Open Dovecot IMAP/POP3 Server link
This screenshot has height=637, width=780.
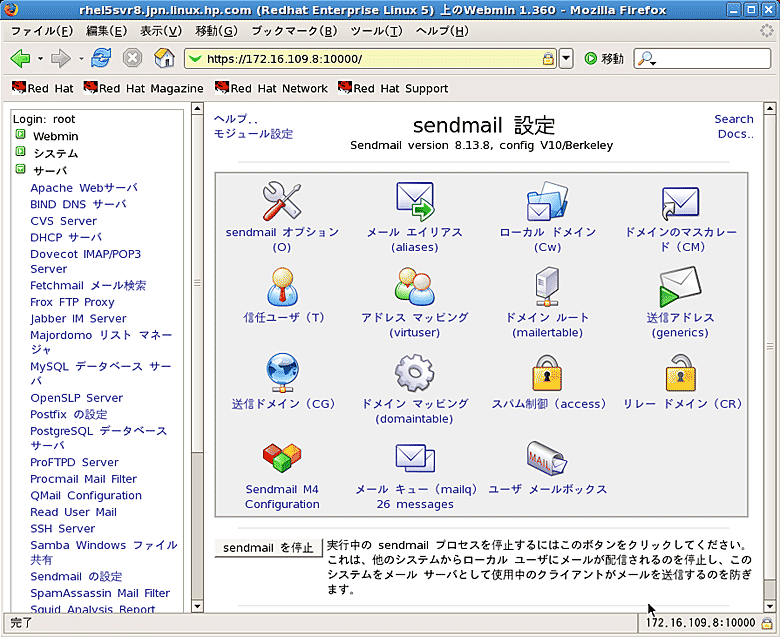[x=85, y=262]
